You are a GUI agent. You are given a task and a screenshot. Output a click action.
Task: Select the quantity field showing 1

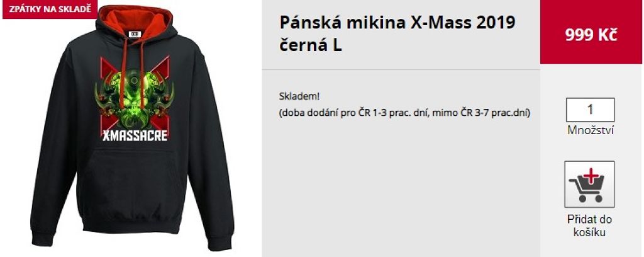[590, 110]
